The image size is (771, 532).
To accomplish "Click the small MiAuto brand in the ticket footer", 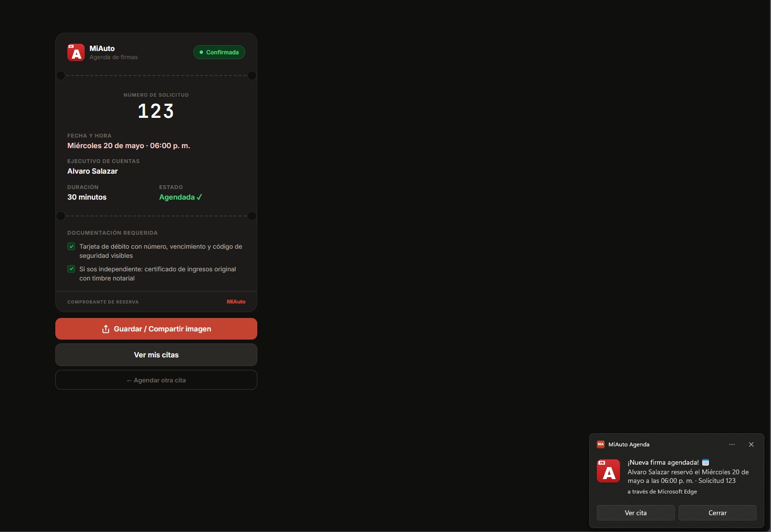I will click(236, 302).
